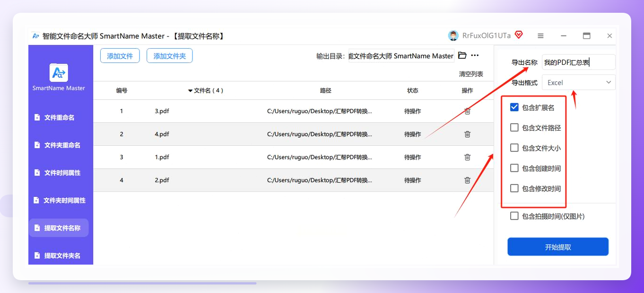Click the 添加文件夹 button
The image size is (644, 293).
pos(170,56)
